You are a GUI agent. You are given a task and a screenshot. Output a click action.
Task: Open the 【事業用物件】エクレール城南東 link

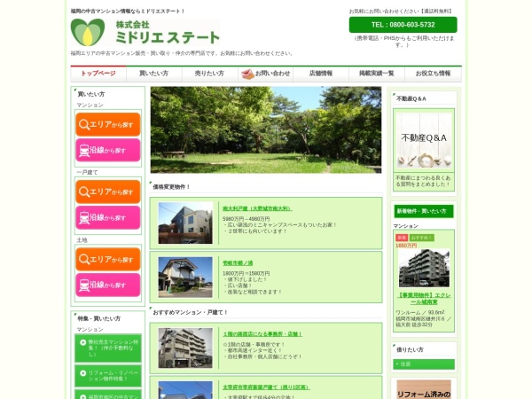(x=424, y=299)
